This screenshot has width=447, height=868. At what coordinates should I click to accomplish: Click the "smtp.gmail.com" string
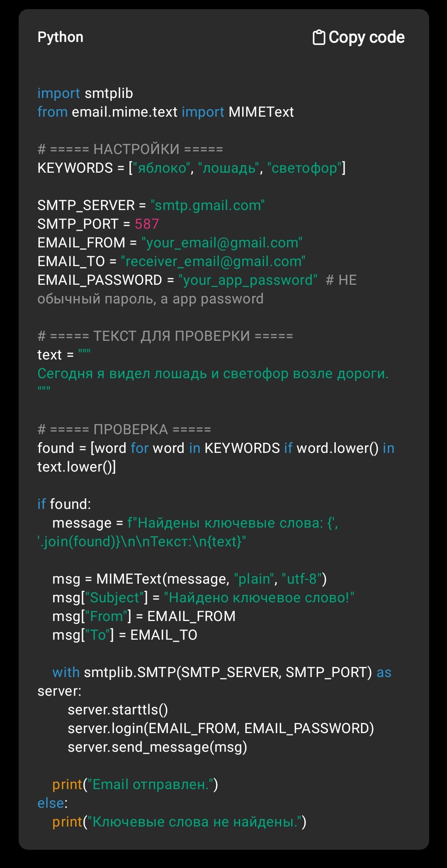(208, 205)
